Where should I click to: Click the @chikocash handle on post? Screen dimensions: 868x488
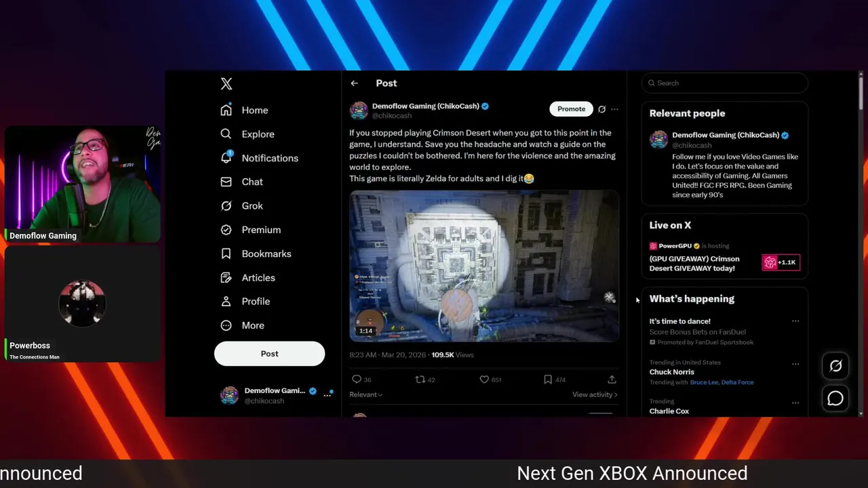pyautogui.click(x=392, y=116)
